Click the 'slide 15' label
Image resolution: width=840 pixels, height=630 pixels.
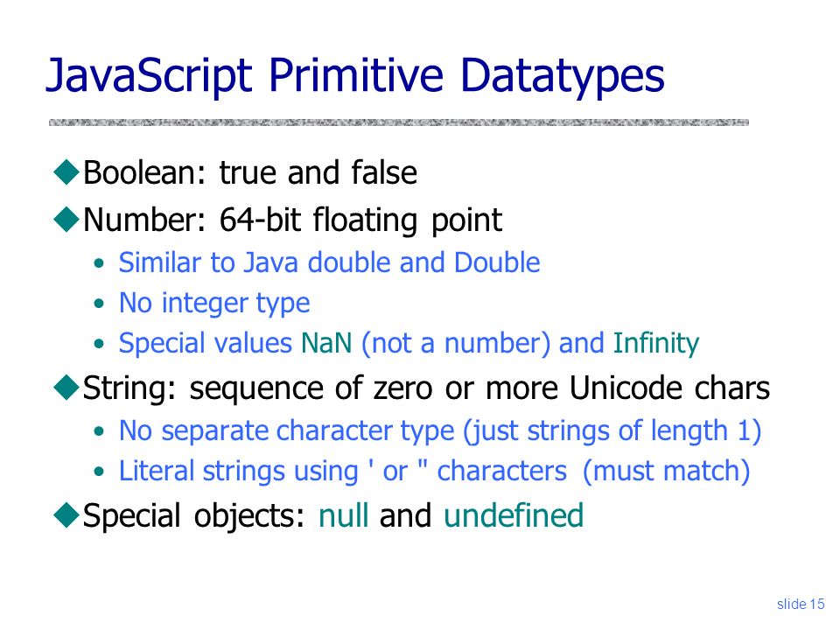coord(801,605)
